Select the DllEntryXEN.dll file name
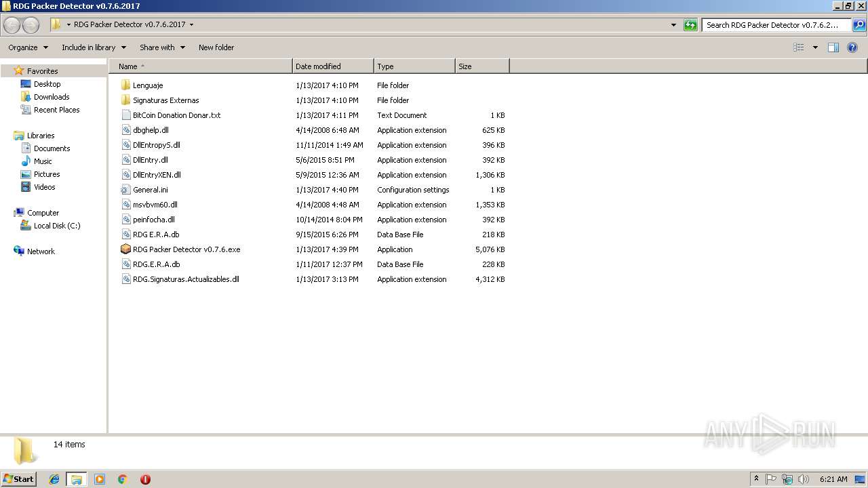The height and width of the screenshot is (488, 868). click(157, 175)
